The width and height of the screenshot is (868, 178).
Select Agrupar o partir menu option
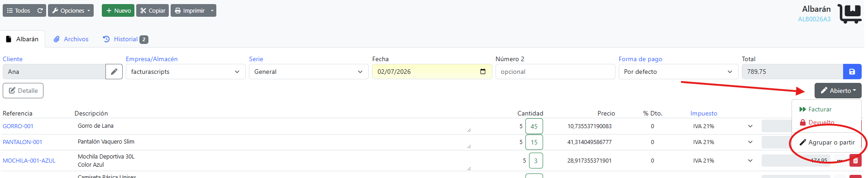coord(827,142)
